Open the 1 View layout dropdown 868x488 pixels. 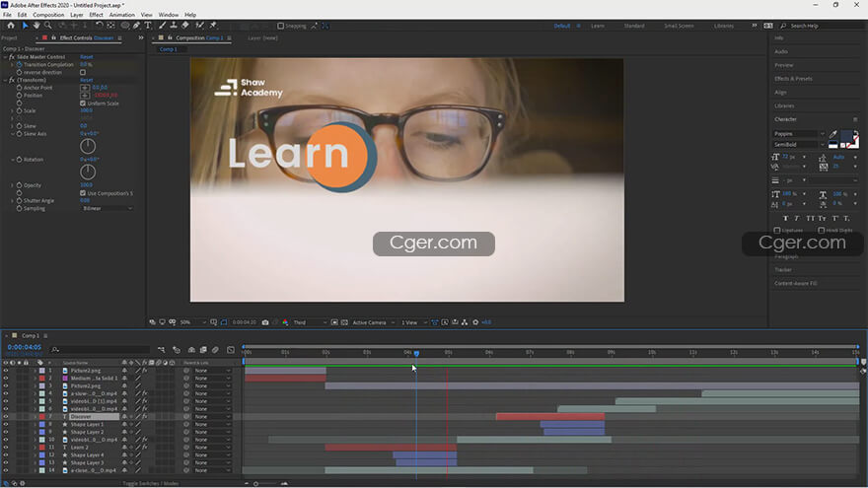click(x=414, y=322)
